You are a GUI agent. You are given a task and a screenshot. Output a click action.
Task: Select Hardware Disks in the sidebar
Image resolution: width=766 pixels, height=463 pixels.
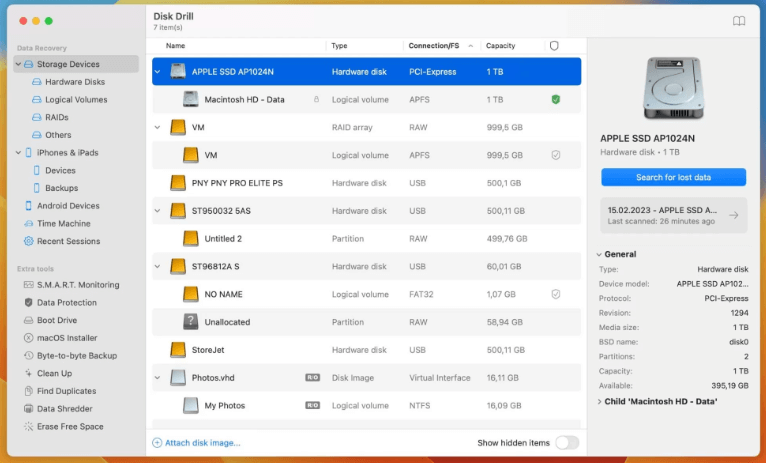pyautogui.click(x=74, y=82)
